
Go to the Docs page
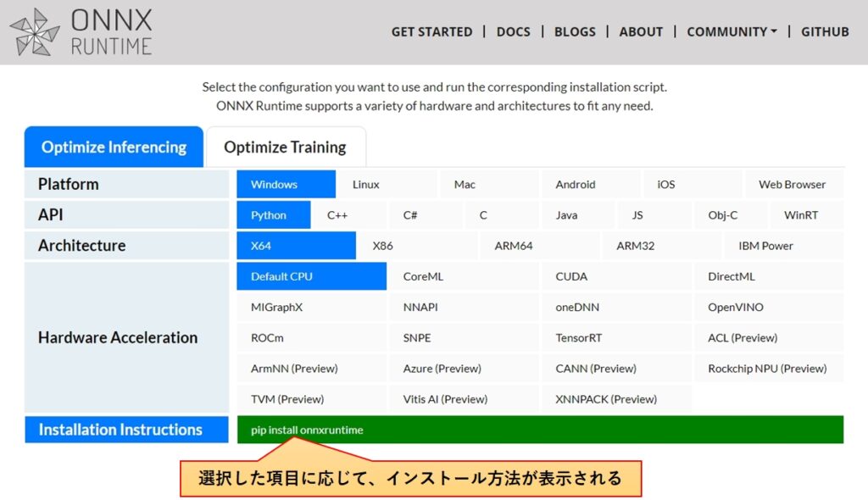tap(513, 31)
